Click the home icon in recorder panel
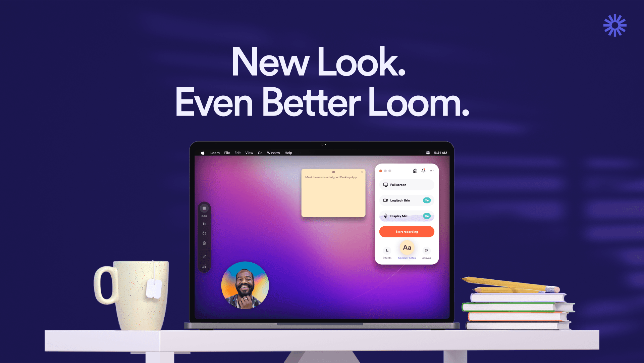This screenshot has width=644, height=363. tap(415, 171)
